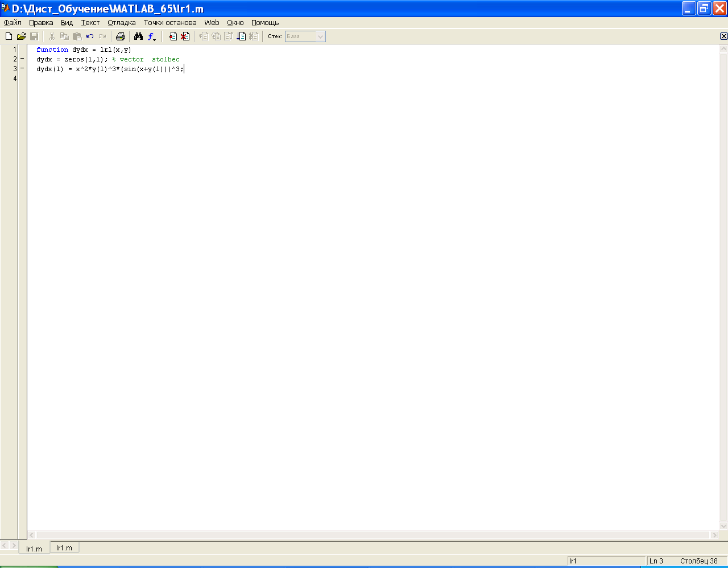Toggle breakpoint dash on line 3
Viewport: 728px width, 568px height.
[x=22, y=68]
